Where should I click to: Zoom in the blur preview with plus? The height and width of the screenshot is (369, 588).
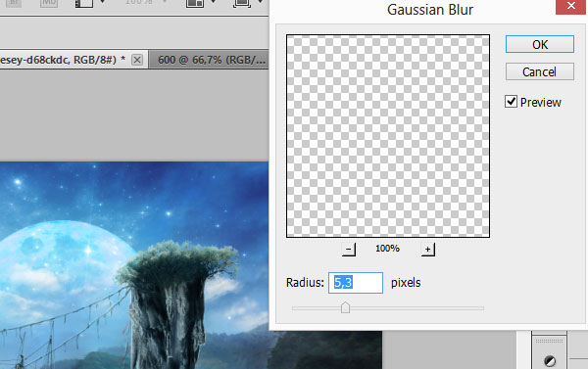point(428,249)
